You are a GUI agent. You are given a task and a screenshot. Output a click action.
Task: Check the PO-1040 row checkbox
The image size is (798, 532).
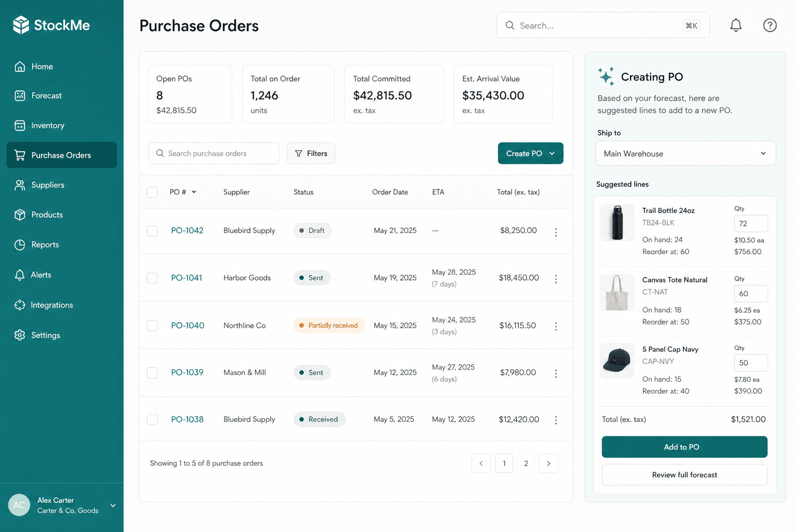pyautogui.click(x=152, y=326)
